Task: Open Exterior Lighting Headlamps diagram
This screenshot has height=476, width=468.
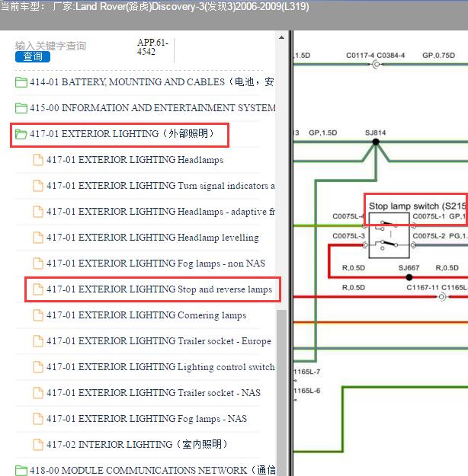Action: click(135, 160)
